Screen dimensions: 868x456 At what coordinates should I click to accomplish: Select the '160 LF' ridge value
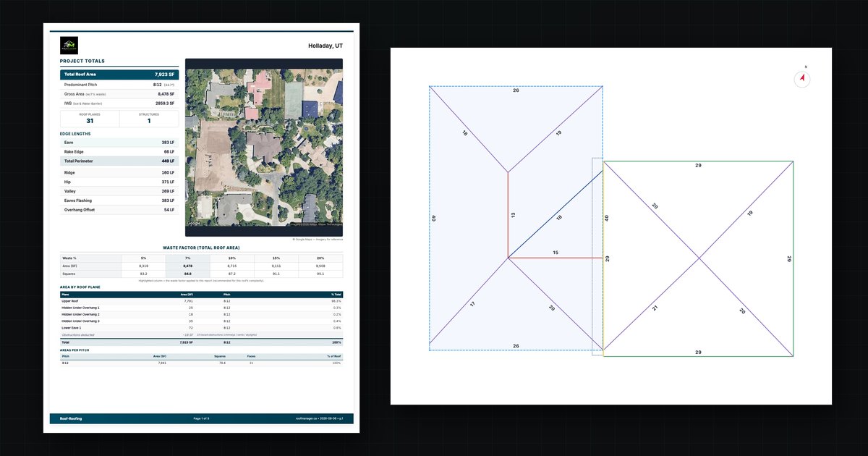(x=168, y=173)
